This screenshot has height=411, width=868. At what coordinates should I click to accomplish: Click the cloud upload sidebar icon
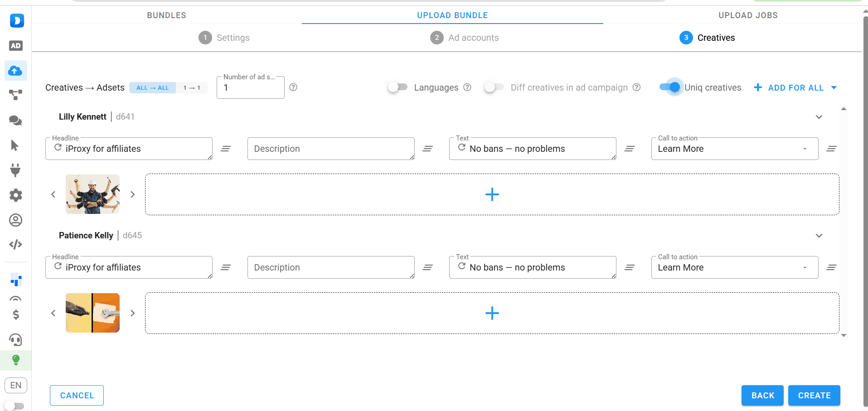coord(15,71)
